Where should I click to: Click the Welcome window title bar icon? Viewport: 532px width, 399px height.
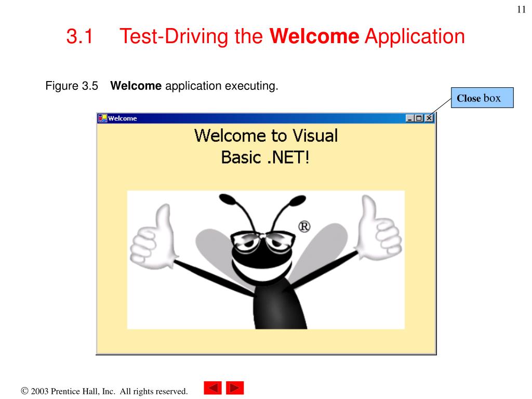[x=102, y=118]
